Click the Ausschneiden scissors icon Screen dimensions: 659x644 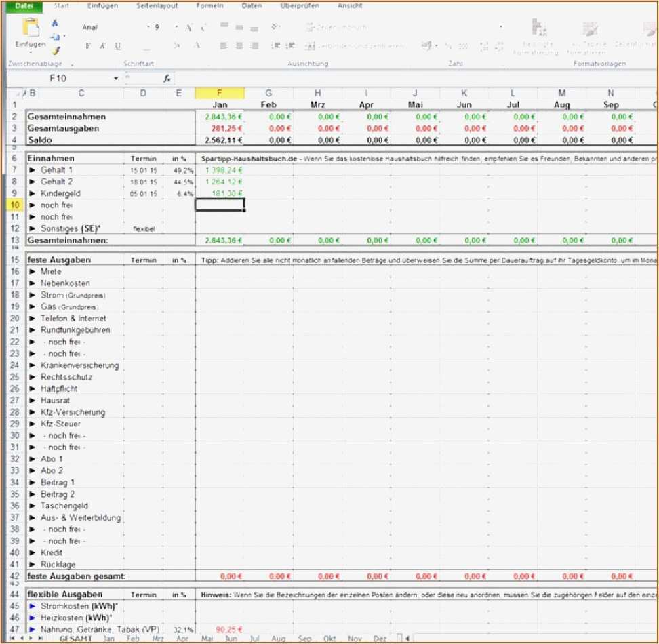point(55,23)
